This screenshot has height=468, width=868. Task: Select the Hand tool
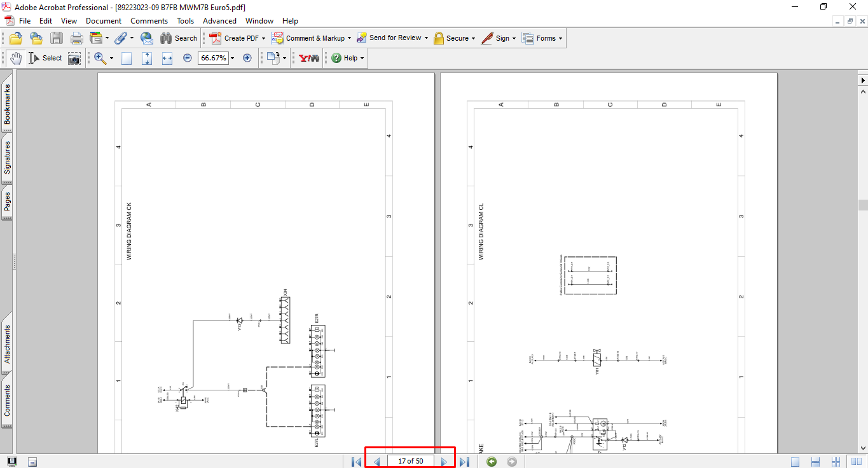(15, 58)
